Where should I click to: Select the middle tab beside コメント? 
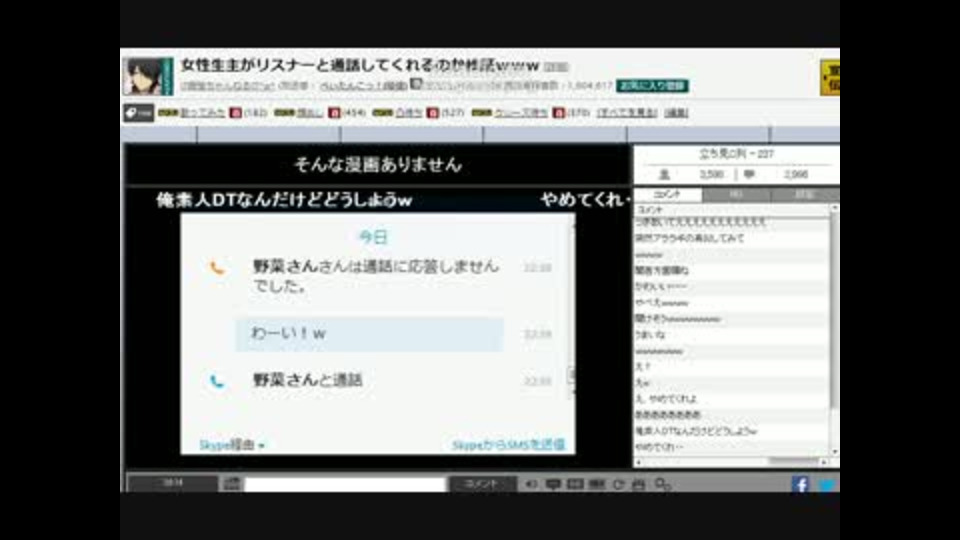(x=737, y=195)
